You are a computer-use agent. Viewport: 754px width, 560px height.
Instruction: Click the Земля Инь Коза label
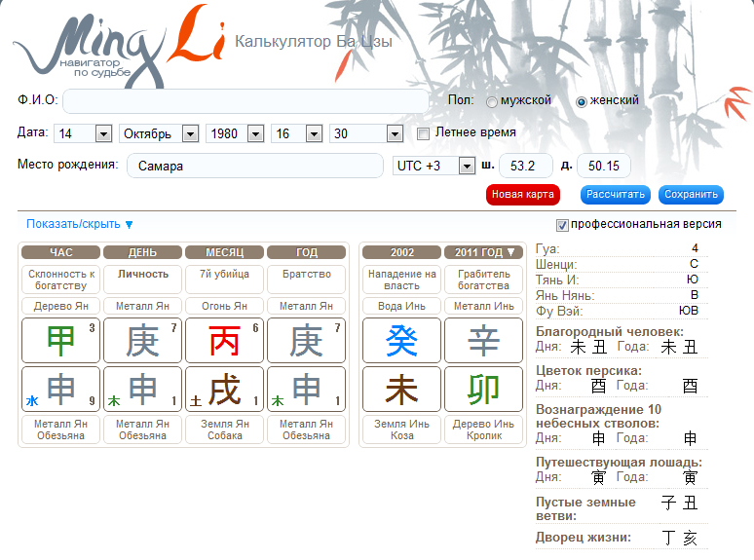click(401, 429)
